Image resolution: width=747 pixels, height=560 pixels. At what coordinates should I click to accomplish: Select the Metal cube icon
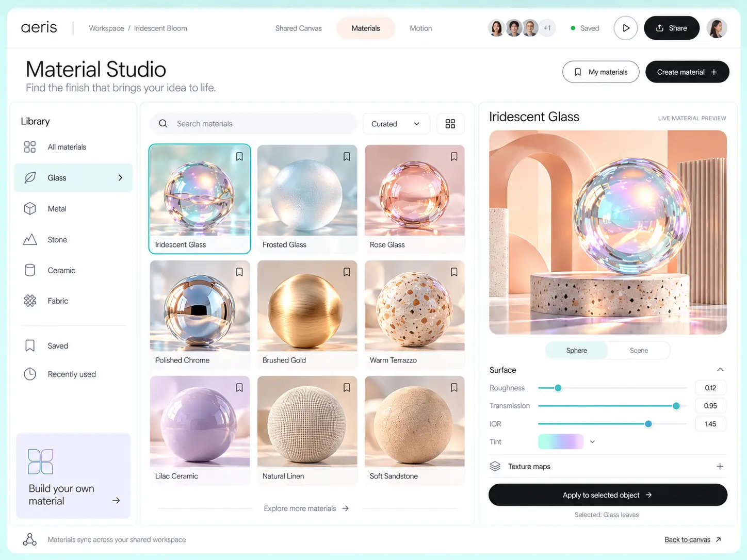point(30,209)
